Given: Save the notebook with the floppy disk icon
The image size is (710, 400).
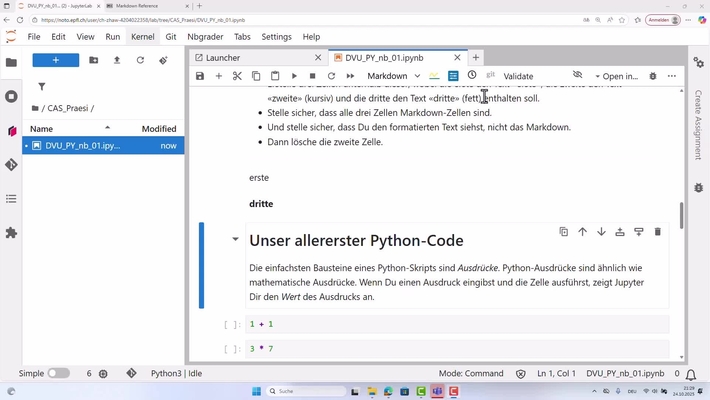Looking at the screenshot, I should point(200,76).
